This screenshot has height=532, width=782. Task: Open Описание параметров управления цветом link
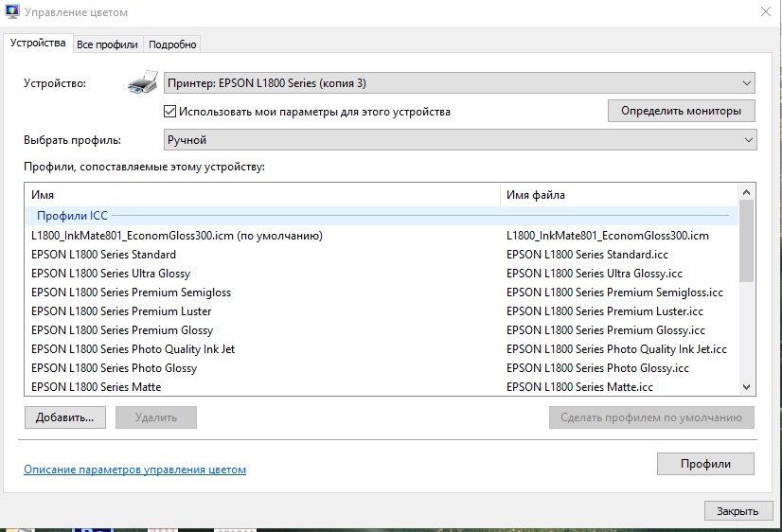click(x=134, y=470)
